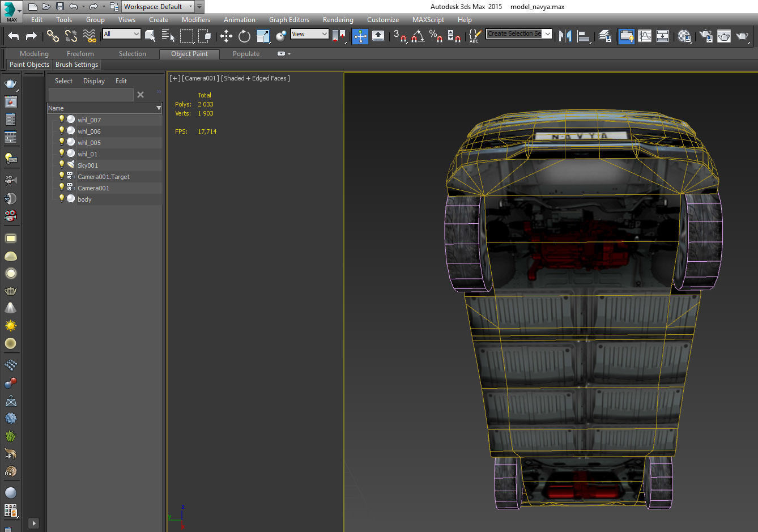The width and height of the screenshot is (758, 532).
Task: Select Camera001 in the scene explorer list
Action: click(x=93, y=188)
